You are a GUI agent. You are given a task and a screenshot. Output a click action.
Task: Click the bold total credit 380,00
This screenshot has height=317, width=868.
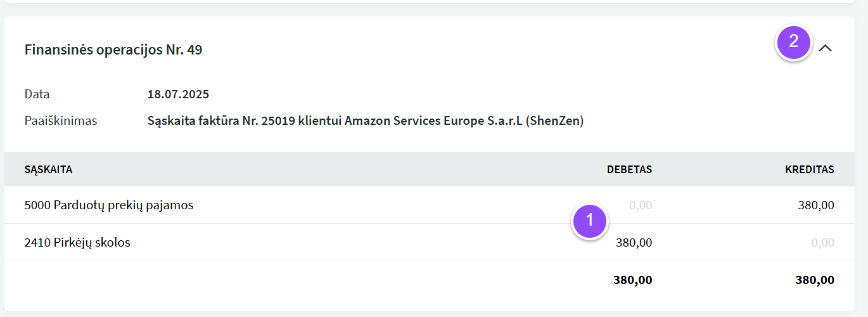click(x=815, y=280)
